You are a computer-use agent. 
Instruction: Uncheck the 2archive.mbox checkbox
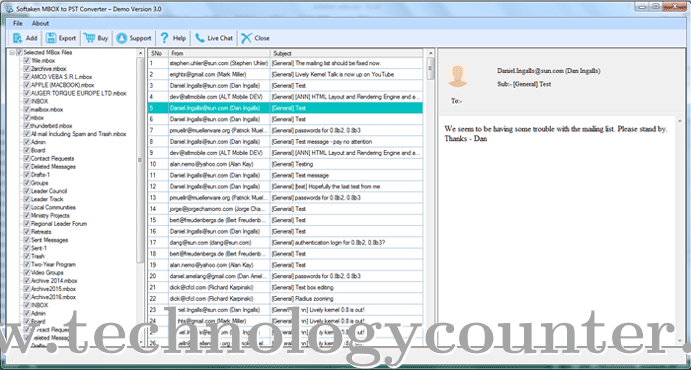pyautogui.click(x=27, y=69)
